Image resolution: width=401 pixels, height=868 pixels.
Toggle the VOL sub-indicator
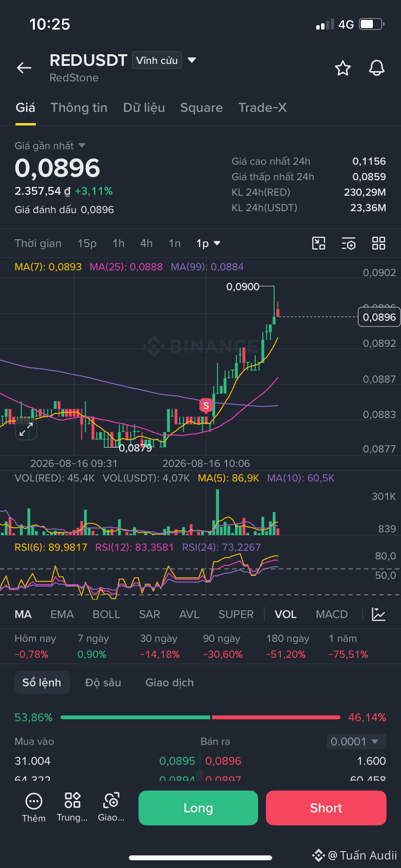[286, 614]
